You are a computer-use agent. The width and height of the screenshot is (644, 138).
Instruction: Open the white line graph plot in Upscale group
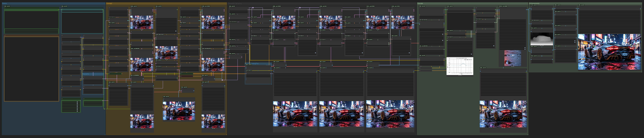(460, 66)
